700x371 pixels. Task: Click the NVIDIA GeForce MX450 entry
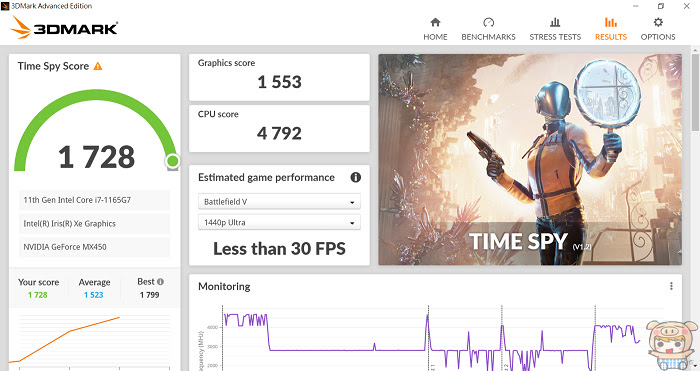[94, 247]
